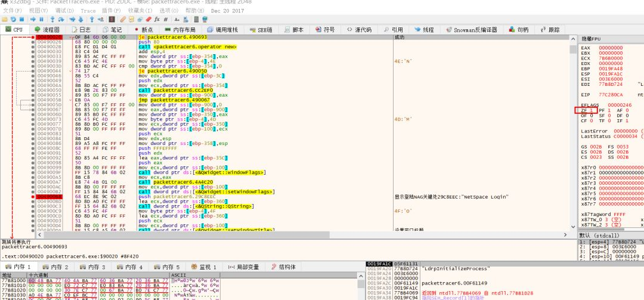This screenshot has width=644, height=300.
Task: Open the dark Scylla icon in toolbar
Action: pos(112,19)
